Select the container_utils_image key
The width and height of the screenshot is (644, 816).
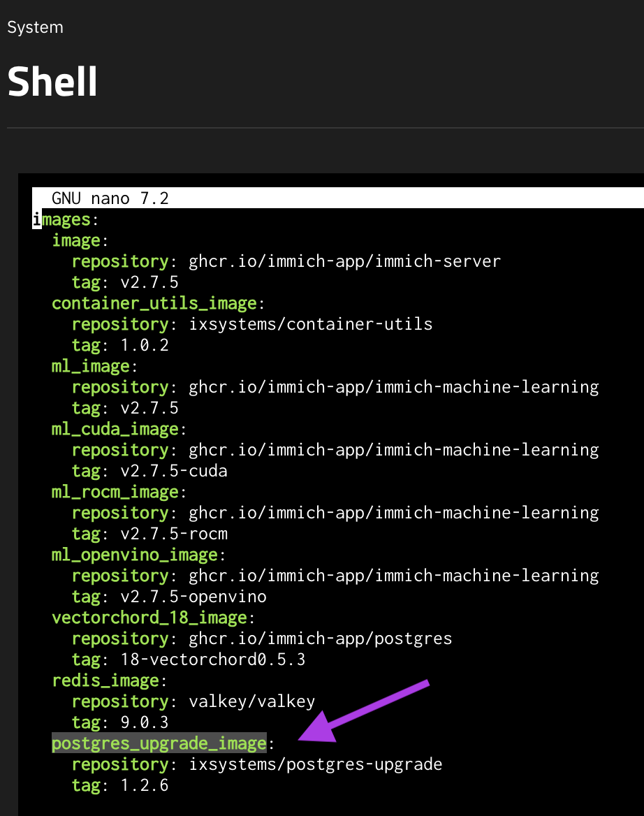(x=154, y=303)
